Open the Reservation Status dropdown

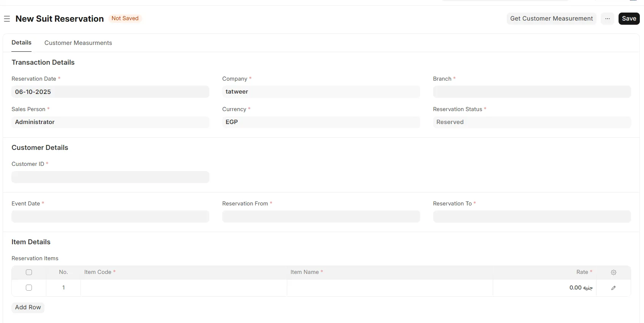point(532,122)
